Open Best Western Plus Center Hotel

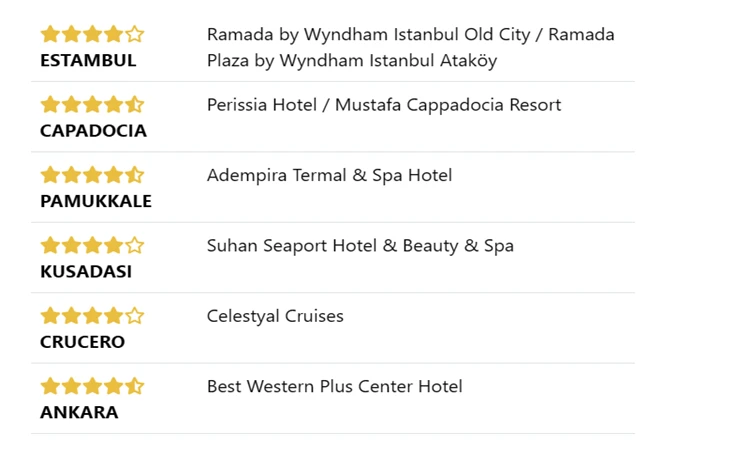tap(334, 387)
